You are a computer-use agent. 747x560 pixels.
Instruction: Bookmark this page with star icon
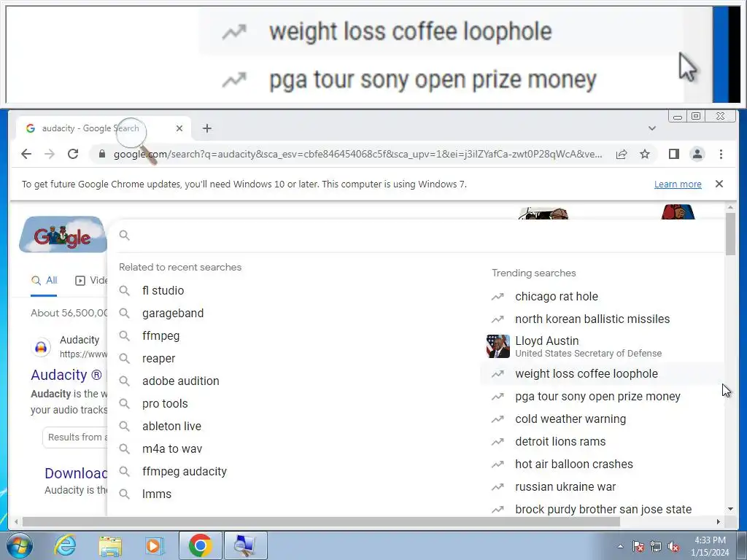coord(645,154)
